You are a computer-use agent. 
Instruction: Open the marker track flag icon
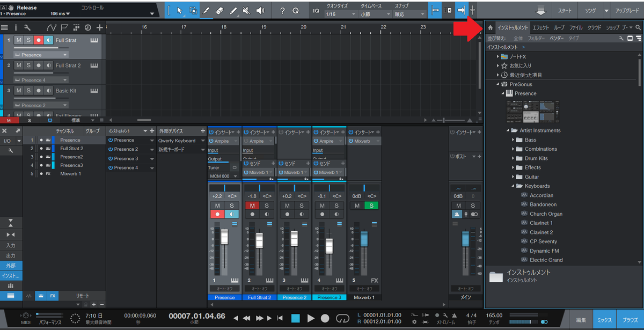tap(64, 27)
